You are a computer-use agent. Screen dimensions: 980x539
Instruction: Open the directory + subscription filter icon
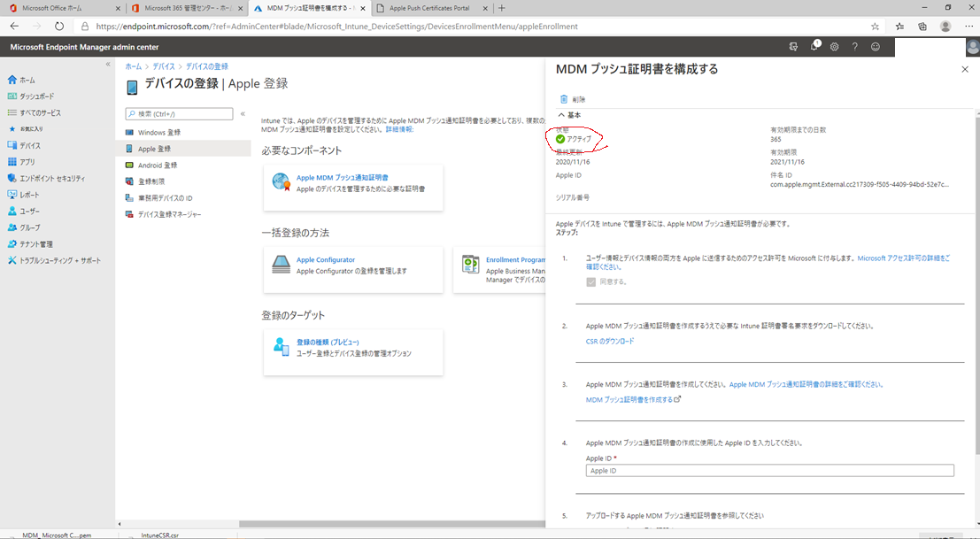pyautogui.click(x=793, y=47)
